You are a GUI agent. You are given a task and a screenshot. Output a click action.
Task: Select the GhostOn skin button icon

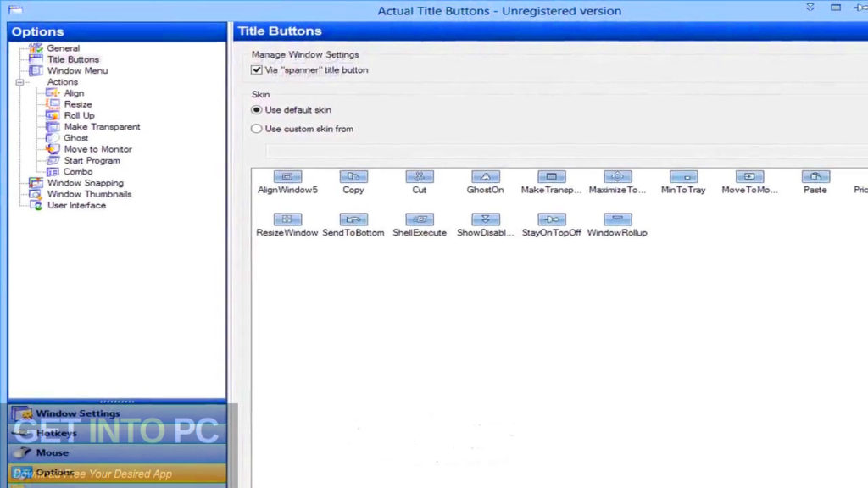486,176
